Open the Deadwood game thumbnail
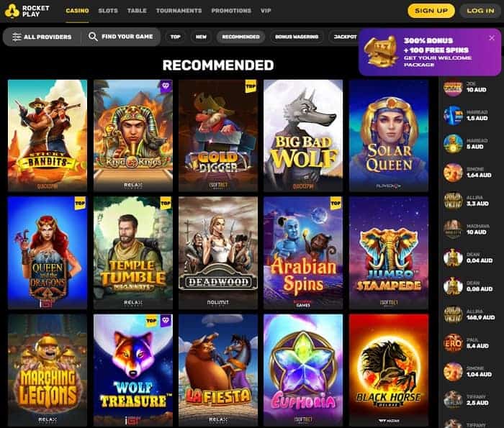Image resolution: width=504 pixels, height=428 pixels. (218, 252)
